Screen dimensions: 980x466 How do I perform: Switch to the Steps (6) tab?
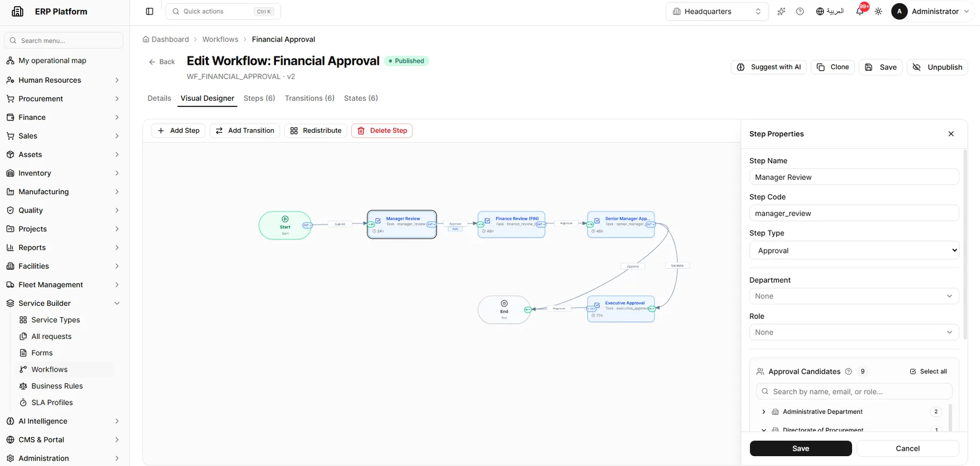(259, 98)
